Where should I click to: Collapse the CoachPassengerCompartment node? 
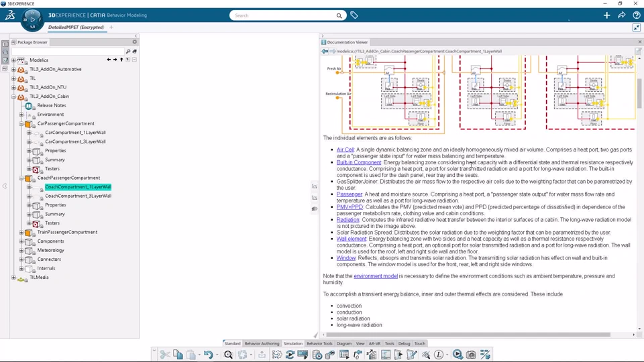pos(21,178)
